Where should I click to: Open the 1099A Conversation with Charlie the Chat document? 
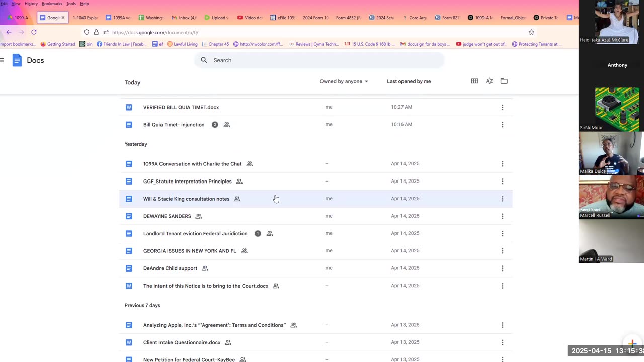[192, 164]
